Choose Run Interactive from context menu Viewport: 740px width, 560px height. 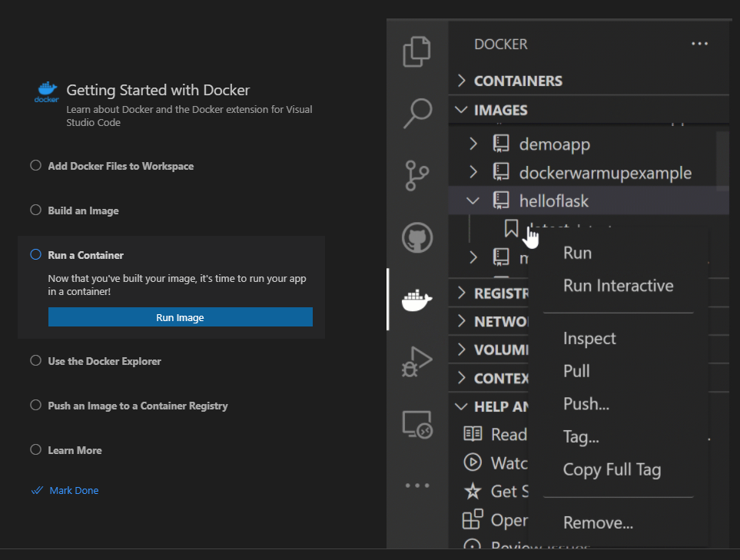618,286
